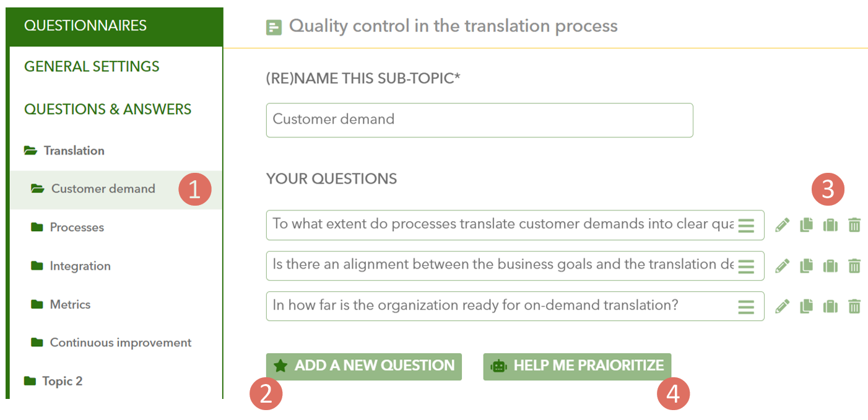Click the Add a New Question button

(364, 366)
